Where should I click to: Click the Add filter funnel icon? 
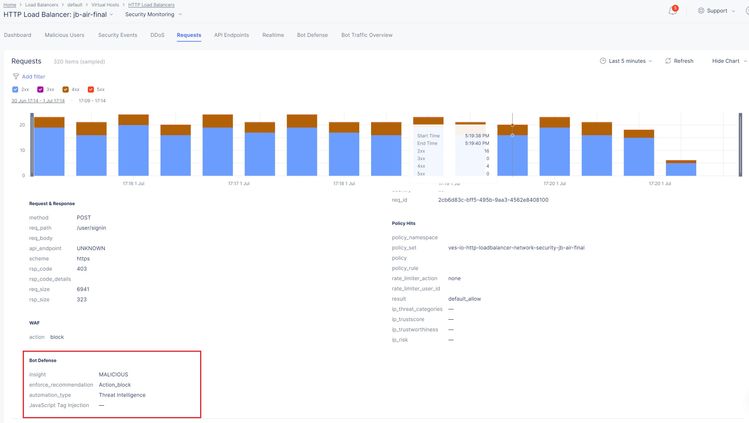pyautogui.click(x=16, y=76)
